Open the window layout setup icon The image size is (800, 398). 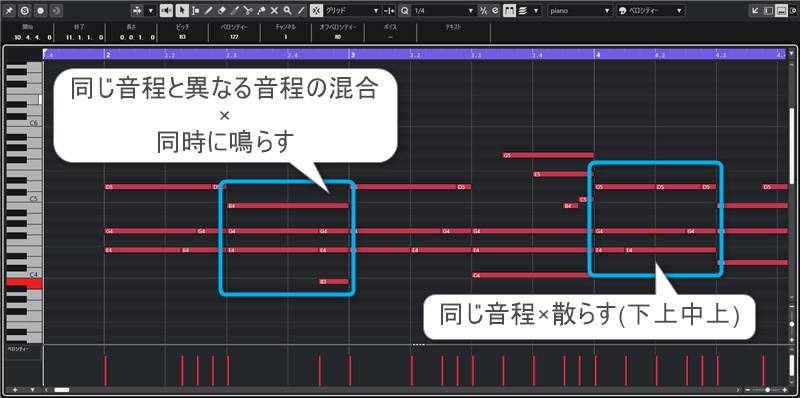click(x=793, y=10)
